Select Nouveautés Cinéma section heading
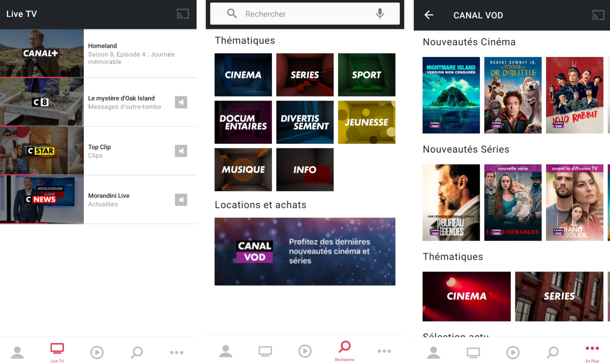This screenshot has height=364, width=610. (x=469, y=42)
